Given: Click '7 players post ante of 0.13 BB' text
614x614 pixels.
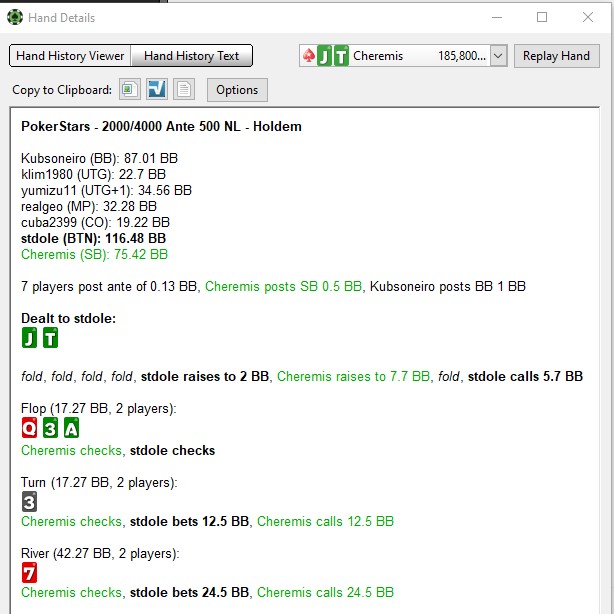Looking at the screenshot, I should [109, 287].
